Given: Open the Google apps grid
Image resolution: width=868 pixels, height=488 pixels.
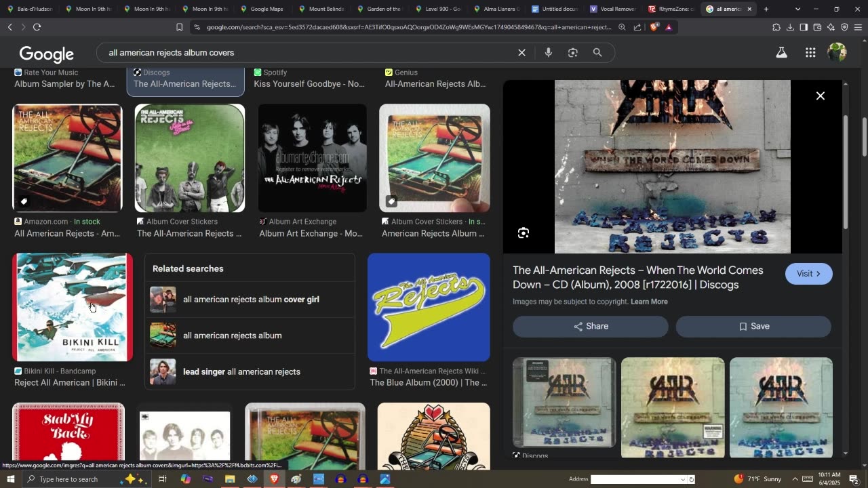Looking at the screenshot, I should pos(810,53).
